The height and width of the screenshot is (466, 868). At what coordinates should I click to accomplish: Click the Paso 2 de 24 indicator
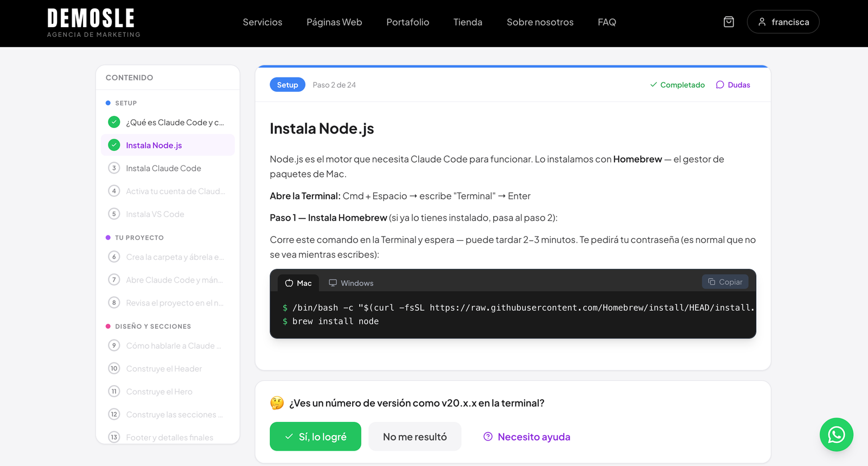[334, 85]
